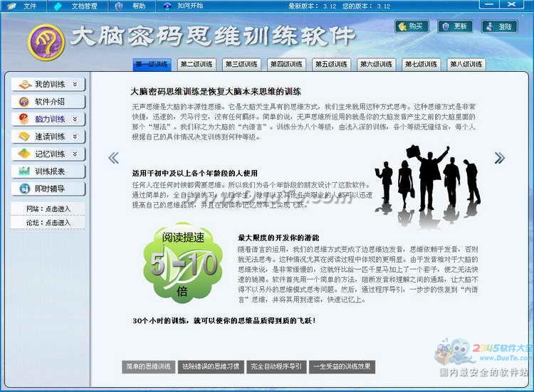The height and width of the screenshot is (392, 534).
Task: Go to next slide with right arrow
Action: tap(500, 158)
